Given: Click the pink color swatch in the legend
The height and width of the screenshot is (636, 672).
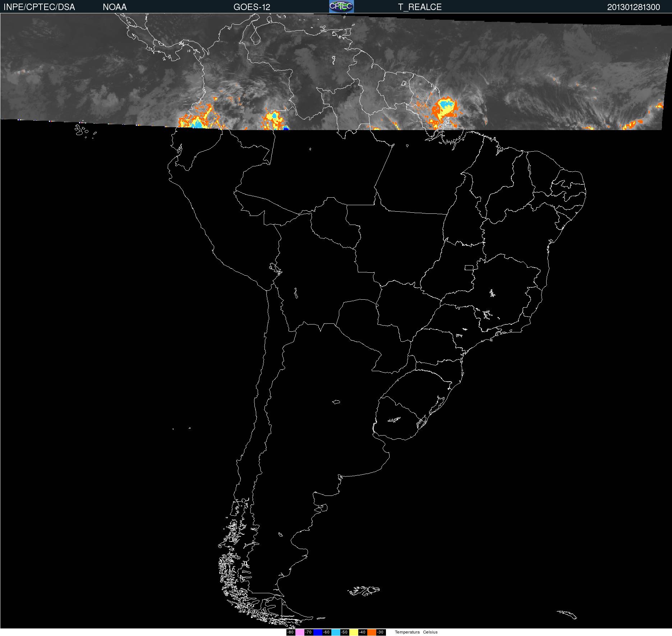Looking at the screenshot, I should coord(300,632).
